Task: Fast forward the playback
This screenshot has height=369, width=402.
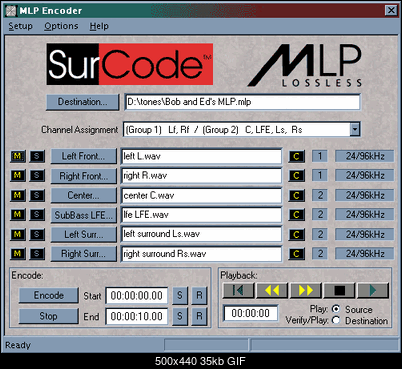Action: click(306, 290)
